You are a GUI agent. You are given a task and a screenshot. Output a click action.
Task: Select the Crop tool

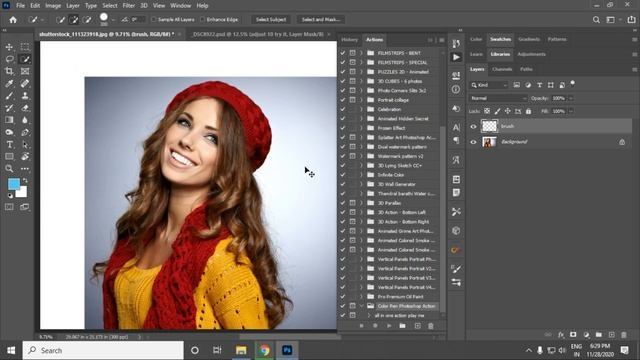coord(9,71)
